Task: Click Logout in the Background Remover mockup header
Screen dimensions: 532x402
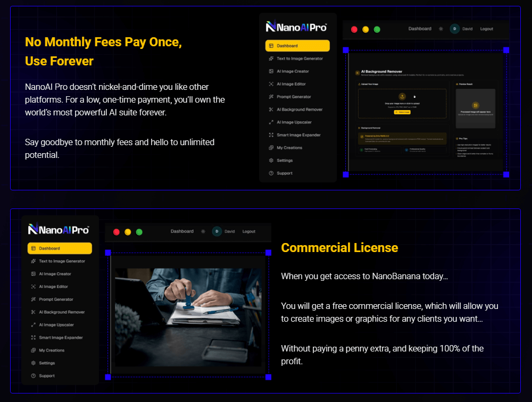Action: click(x=486, y=29)
